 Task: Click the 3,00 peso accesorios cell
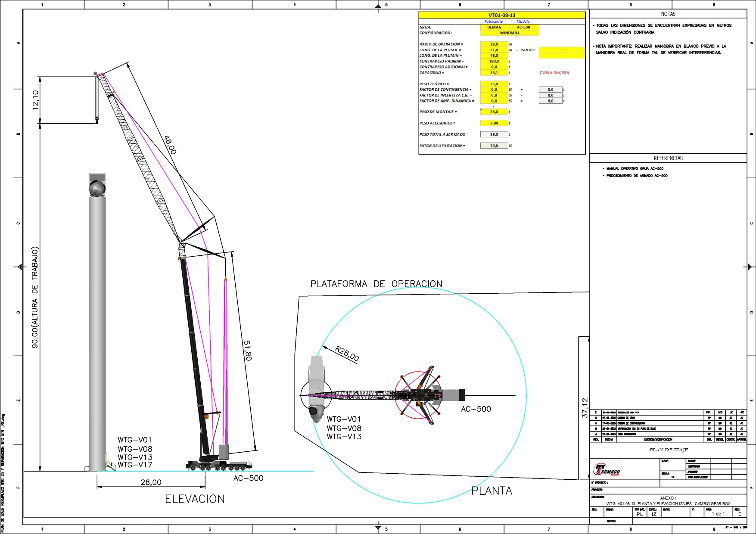tap(494, 123)
